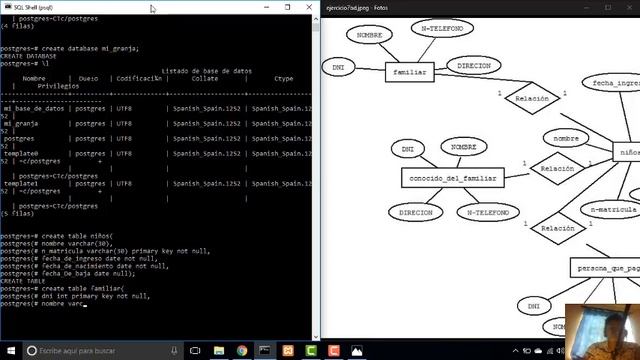Click 'DIRECION' ellipse below conocido_del_familiar

click(x=416, y=213)
